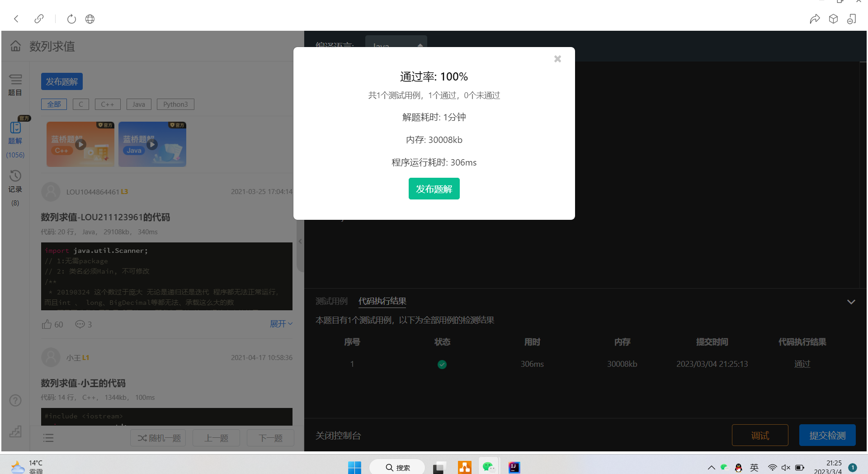Play the 蓝桥题解 Java video thumbnail
868x474 pixels.
(152, 144)
